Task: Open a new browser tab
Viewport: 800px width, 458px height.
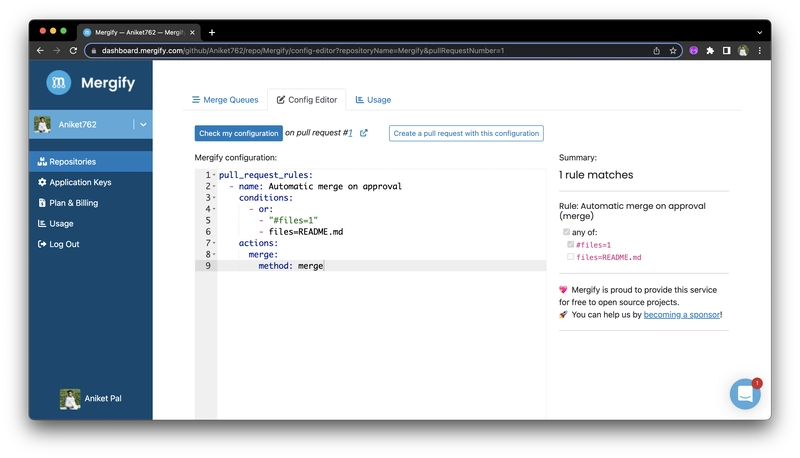Action: point(212,33)
